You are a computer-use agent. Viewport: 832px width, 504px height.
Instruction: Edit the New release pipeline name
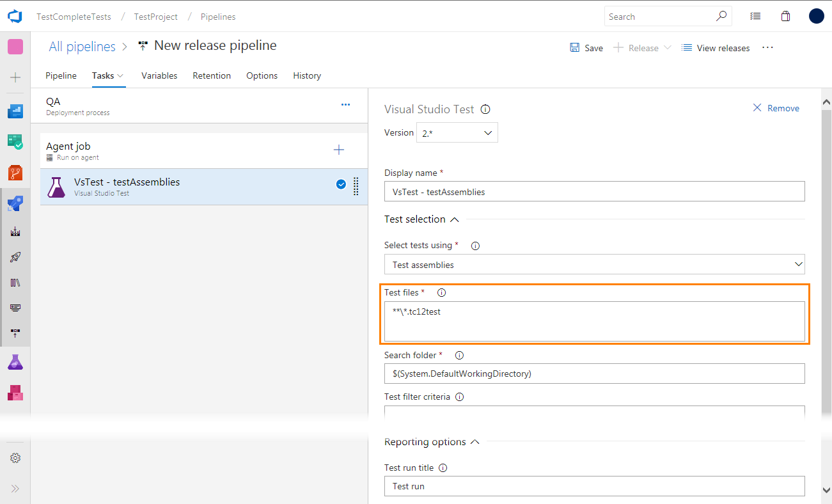pos(216,45)
